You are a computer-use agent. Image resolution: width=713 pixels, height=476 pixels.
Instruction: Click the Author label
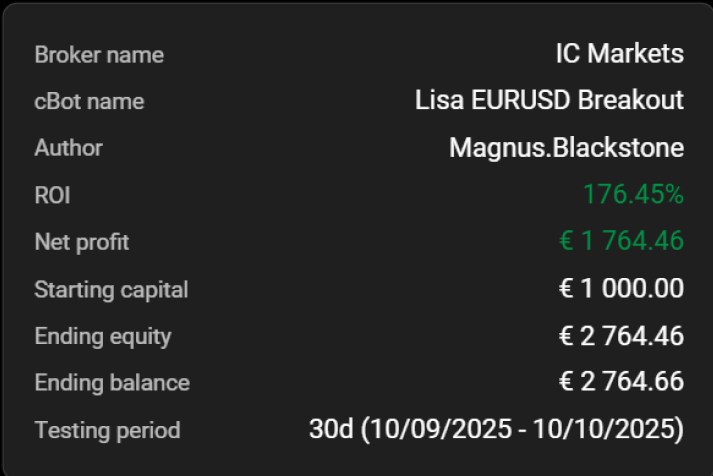coord(68,148)
